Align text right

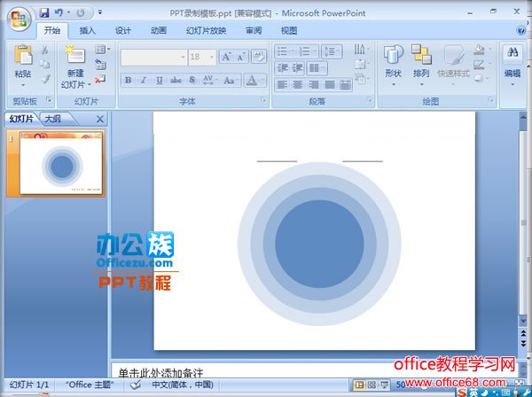pyautogui.click(x=314, y=85)
